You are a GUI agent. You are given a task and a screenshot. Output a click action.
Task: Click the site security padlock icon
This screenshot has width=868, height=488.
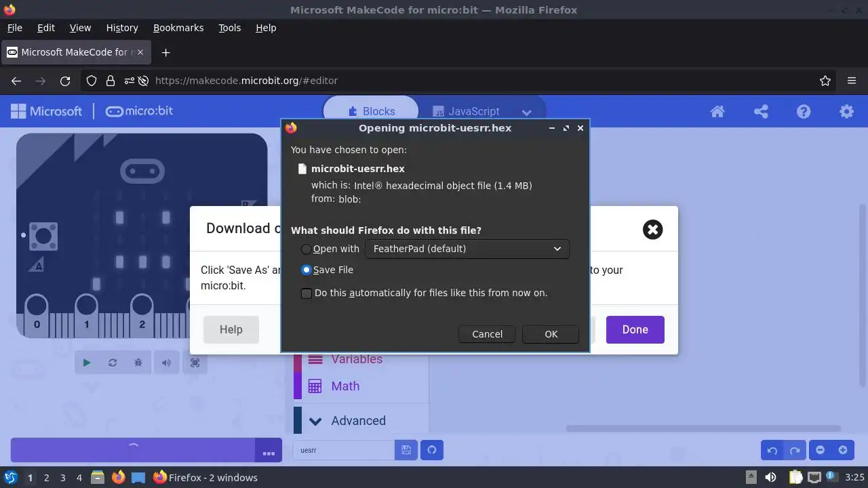[111, 81]
